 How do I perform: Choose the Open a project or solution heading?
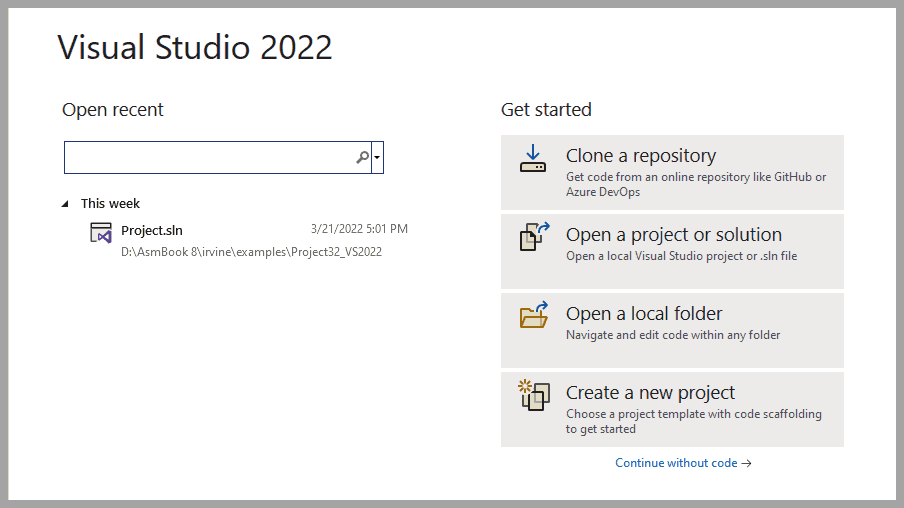673,235
